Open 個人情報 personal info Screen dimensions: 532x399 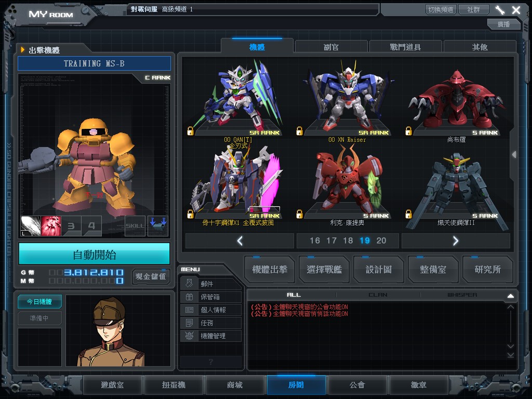[x=211, y=310]
